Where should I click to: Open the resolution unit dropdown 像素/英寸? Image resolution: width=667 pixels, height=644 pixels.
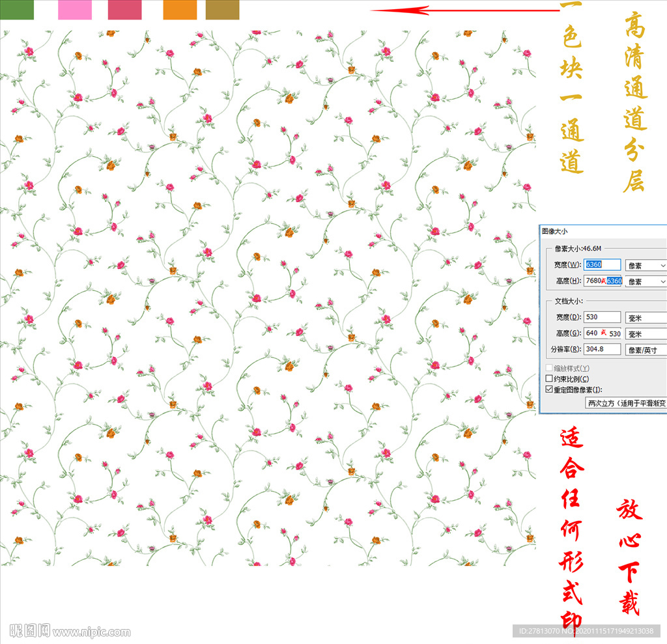[x=646, y=350]
